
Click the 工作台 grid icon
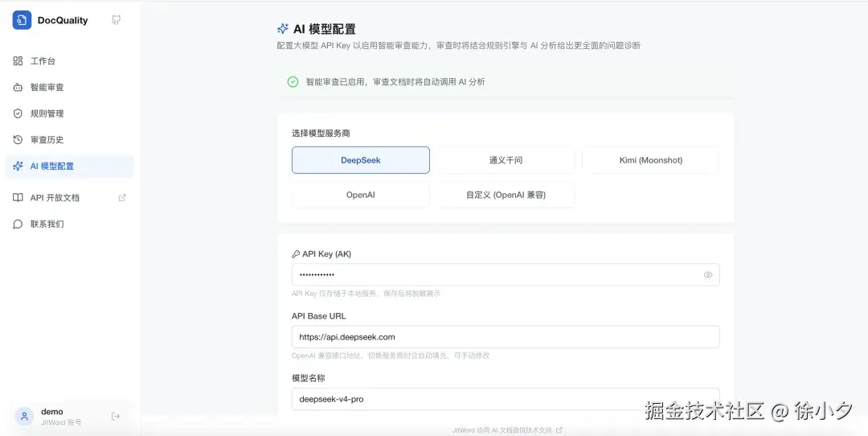point(18,61)
